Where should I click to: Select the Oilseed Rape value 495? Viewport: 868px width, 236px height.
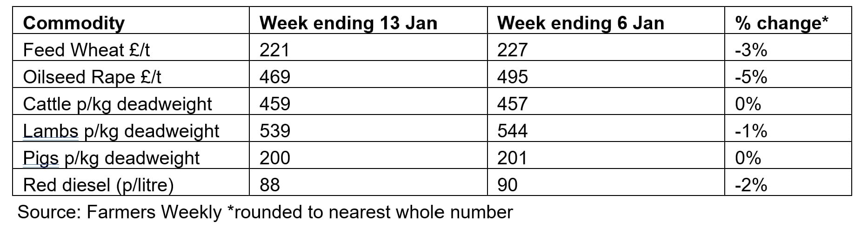[512, 77]
